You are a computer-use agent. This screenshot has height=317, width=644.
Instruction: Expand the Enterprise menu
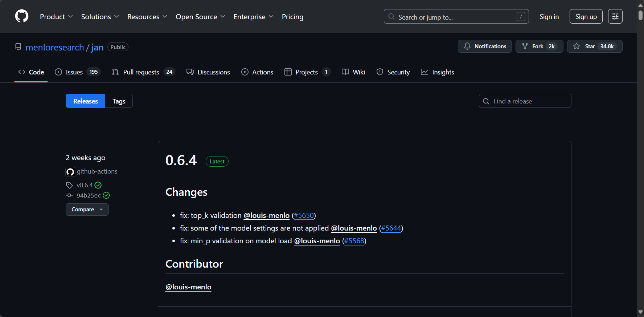click(254, 17)
